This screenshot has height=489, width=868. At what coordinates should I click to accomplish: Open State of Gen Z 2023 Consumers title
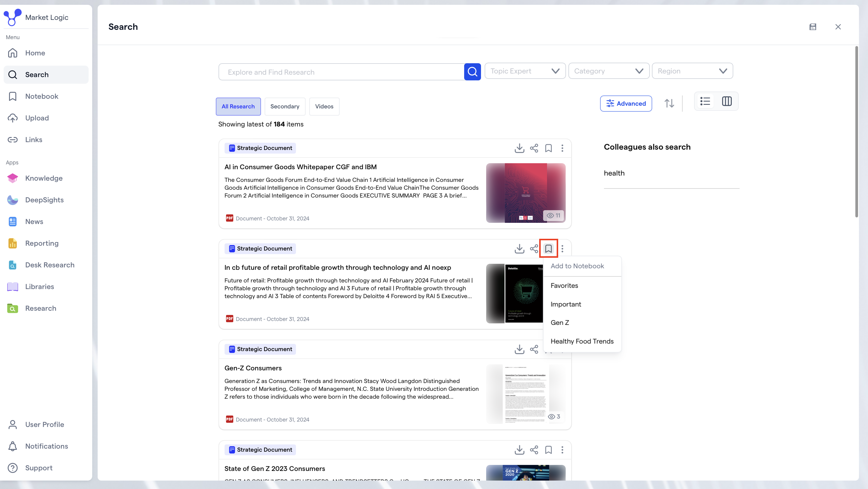[275, 469]
